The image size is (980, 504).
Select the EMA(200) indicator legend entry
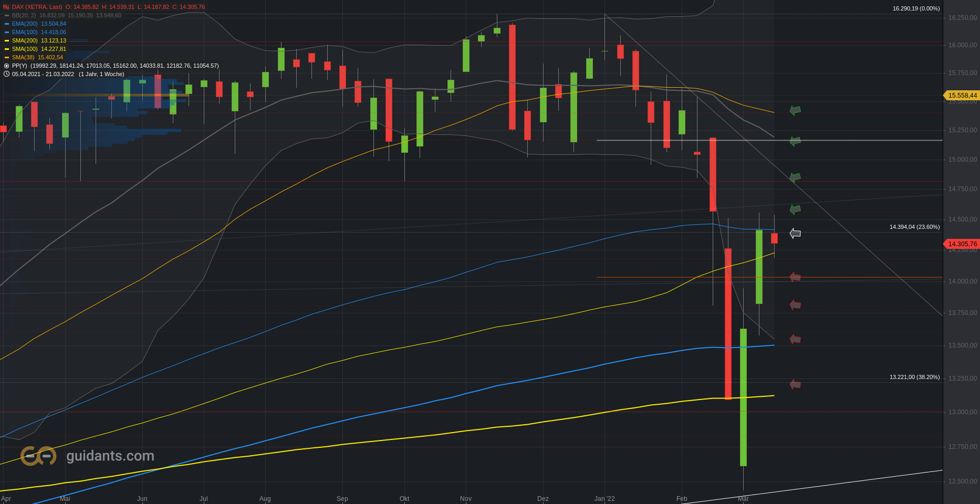pyautogui.click(x=39, y=24)
